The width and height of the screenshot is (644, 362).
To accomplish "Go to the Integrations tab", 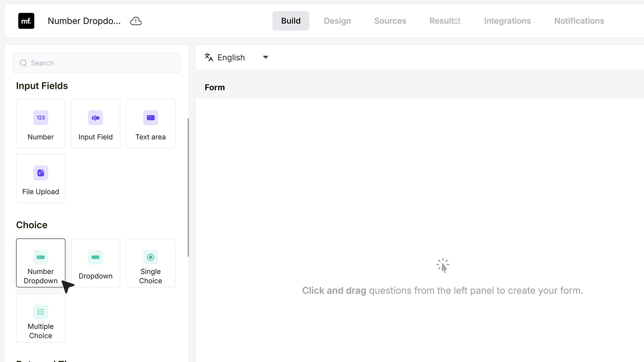I will (x=507, y=21).
